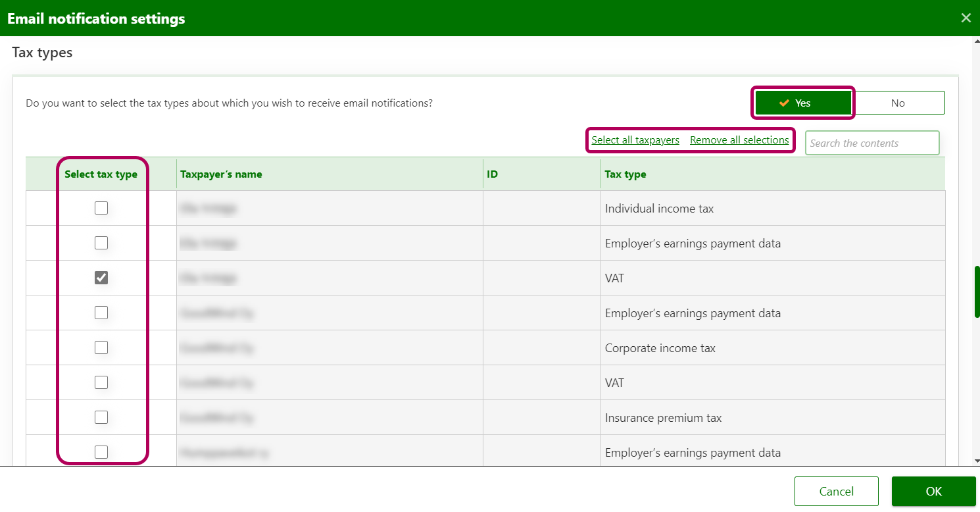
Task: Click the Remove all selections link
Action: coord(739,140)
